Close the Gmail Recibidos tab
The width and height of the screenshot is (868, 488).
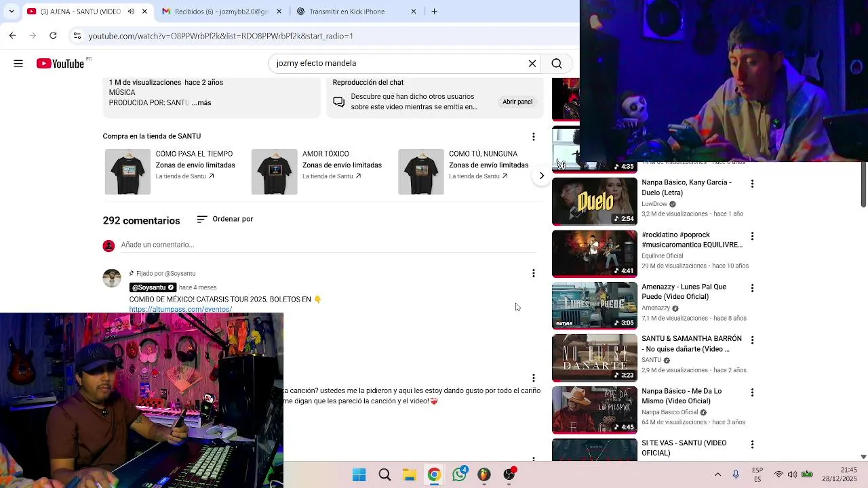279,12
